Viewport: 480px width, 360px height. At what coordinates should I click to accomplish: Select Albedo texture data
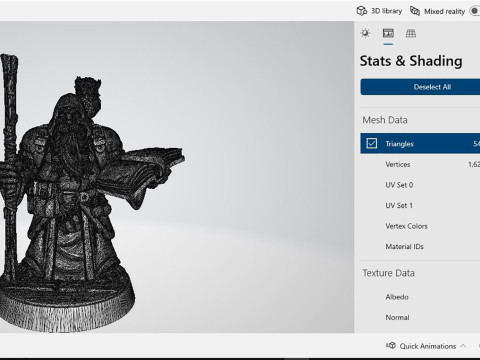(x=420, y=297)
